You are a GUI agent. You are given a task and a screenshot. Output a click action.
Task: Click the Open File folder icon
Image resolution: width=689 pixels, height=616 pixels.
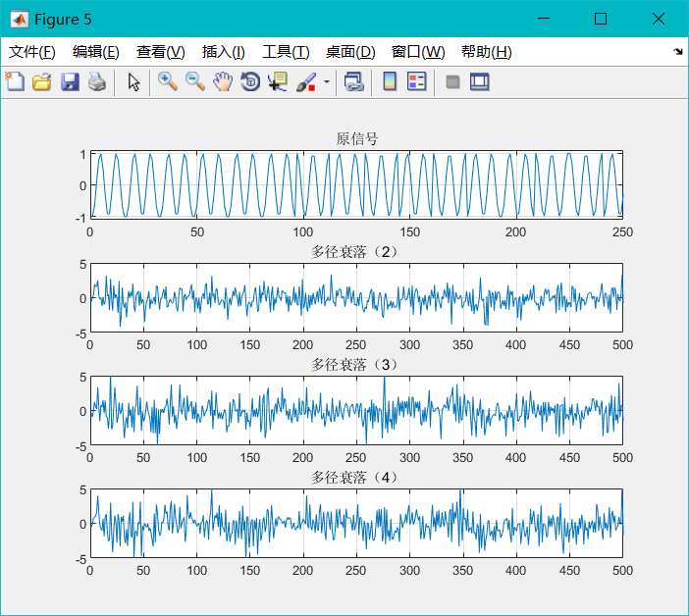click(x=41, y=82)
